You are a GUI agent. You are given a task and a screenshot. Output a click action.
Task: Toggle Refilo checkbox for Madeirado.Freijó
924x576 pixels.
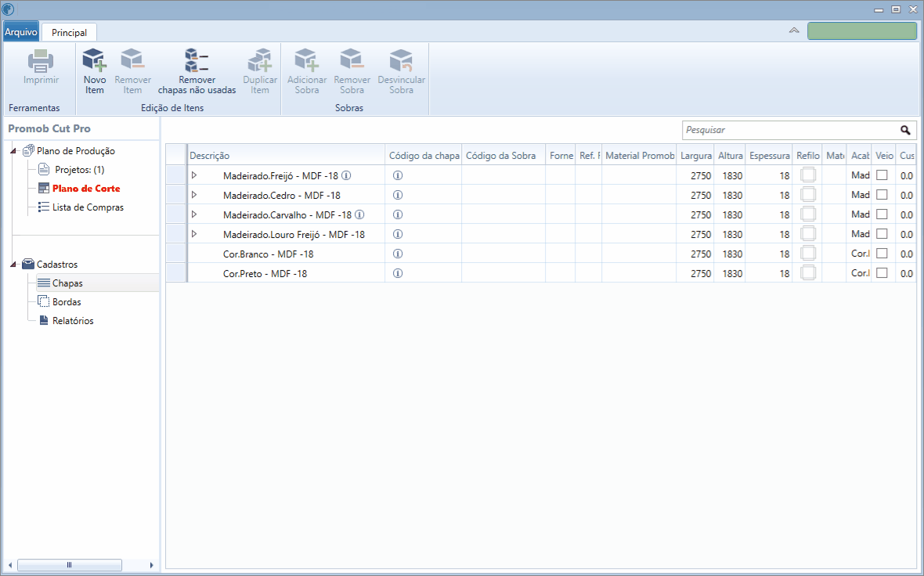(x=808, y=175)
